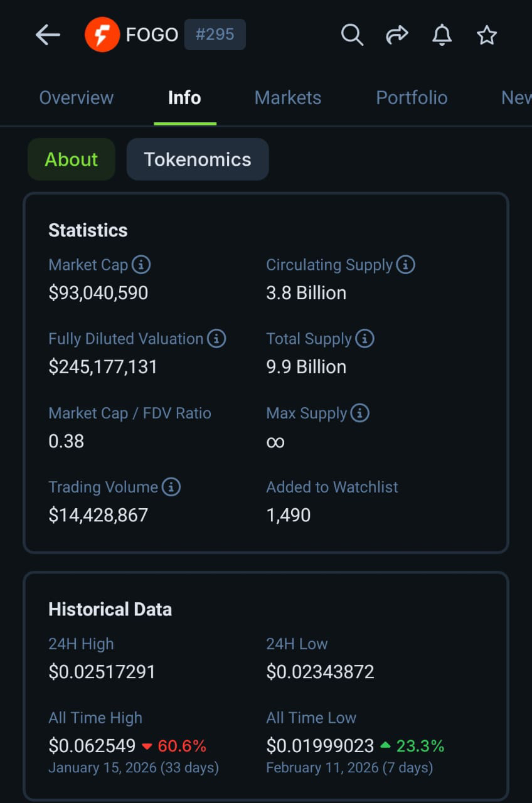Open Fully Diluted Valuation info icon
Image resolution: width=532 pixels, height=803 pixels.
[216, 339]
